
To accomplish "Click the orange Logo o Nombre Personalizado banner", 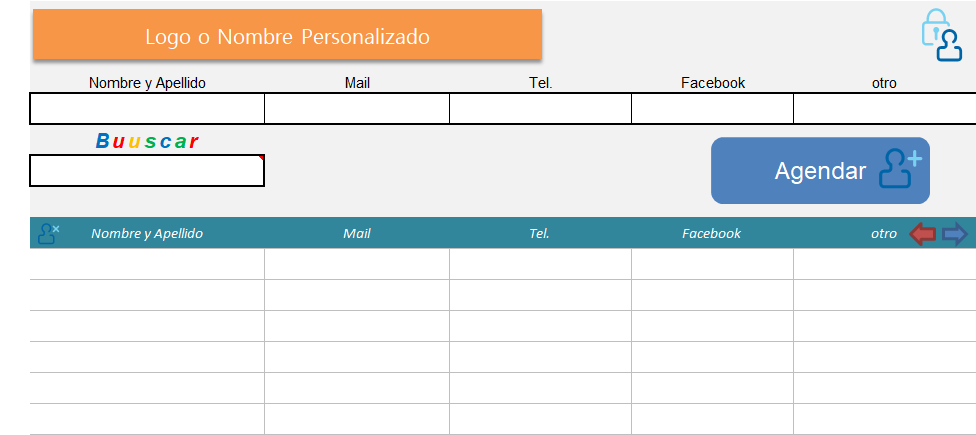I will 287,36.
